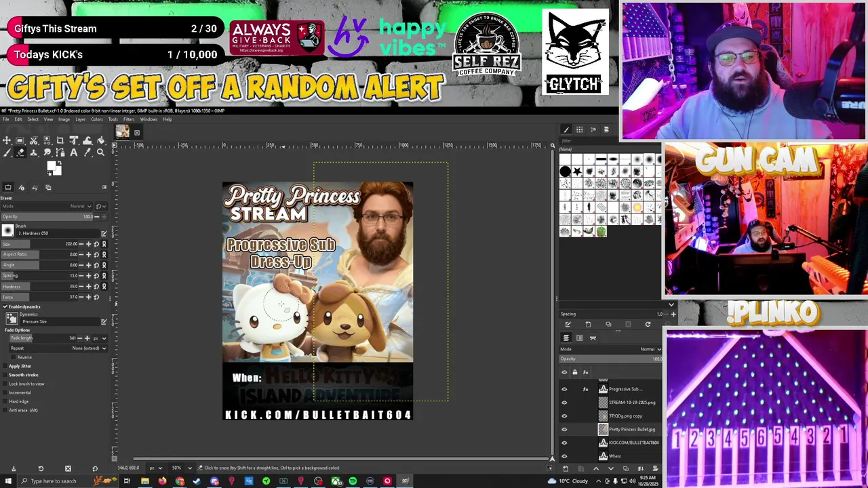The width and height of the screenshot is (868, 488).
Task: Create a new layer in Layers panel
Action: click(x=566, y=468)
